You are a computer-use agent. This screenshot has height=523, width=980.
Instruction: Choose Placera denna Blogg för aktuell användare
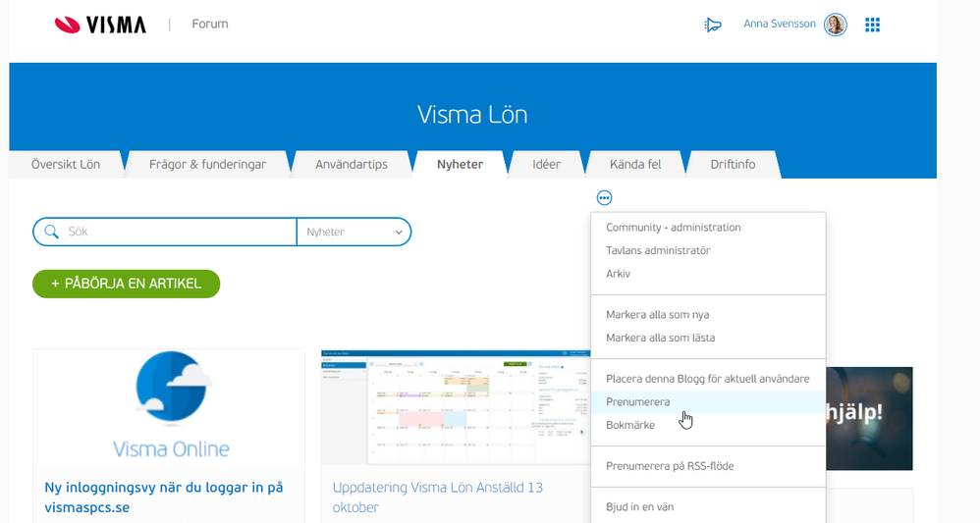coord(707,379)
